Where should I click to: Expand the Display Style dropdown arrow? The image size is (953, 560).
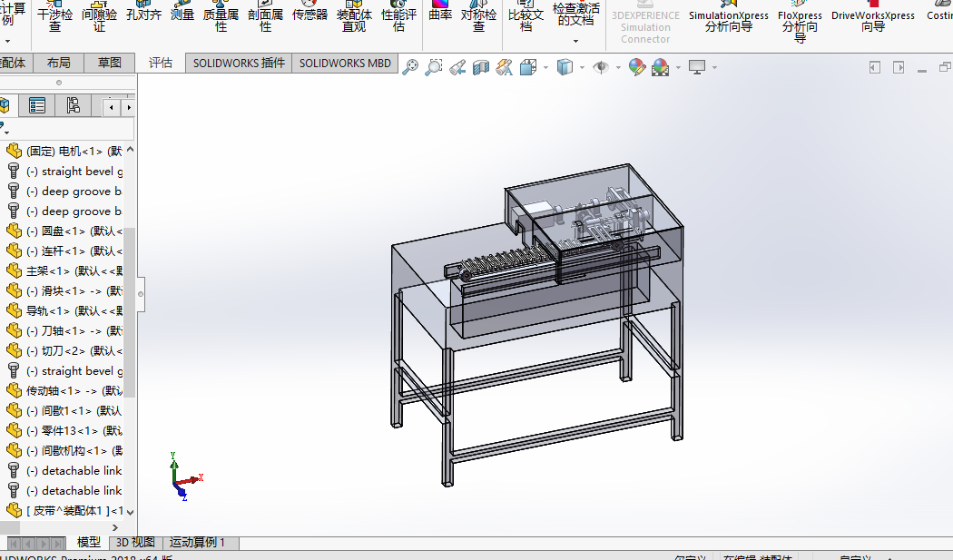click(x=582, y=67)
